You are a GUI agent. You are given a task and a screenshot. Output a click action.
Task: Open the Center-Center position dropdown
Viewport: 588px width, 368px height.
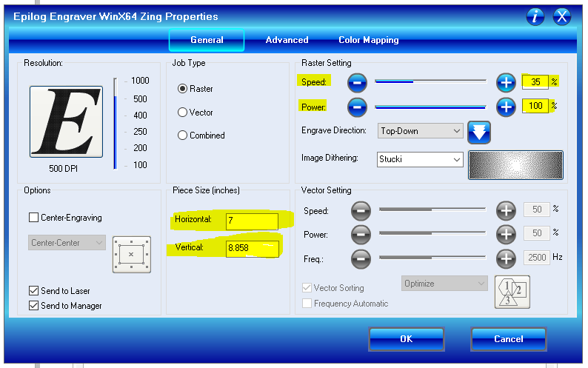coord(67,243)
